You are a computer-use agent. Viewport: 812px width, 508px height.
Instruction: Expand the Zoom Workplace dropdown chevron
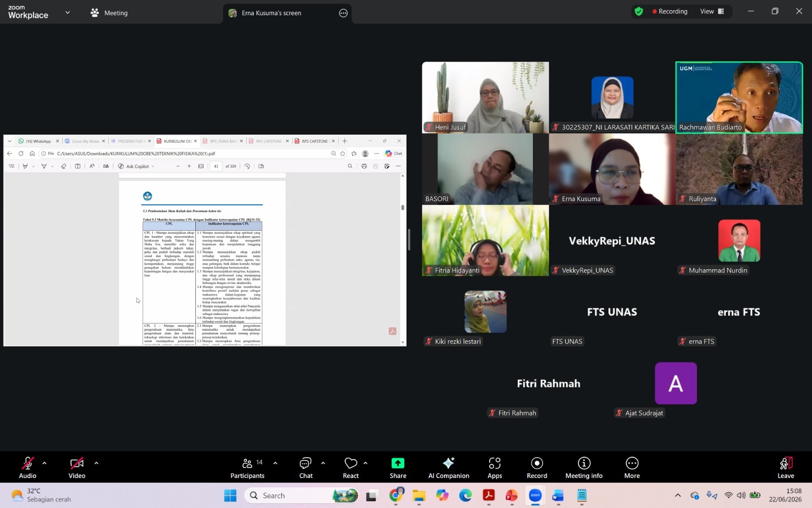pos(67,13)
